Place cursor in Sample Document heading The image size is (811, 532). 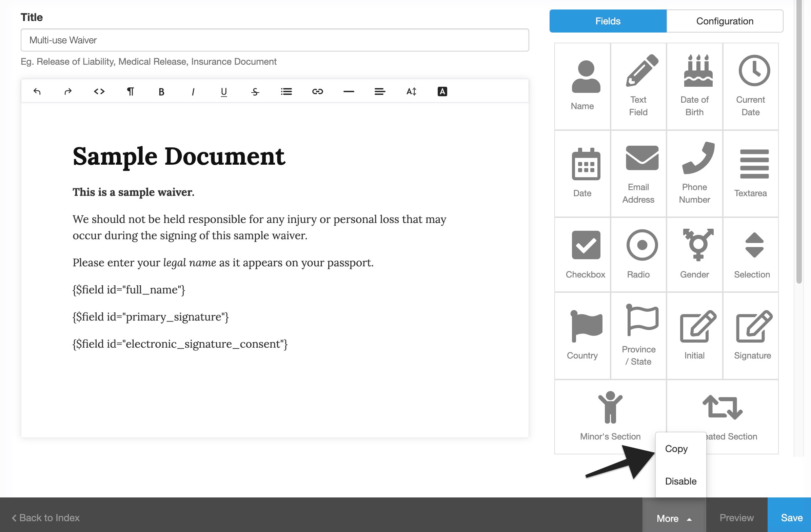179,156
